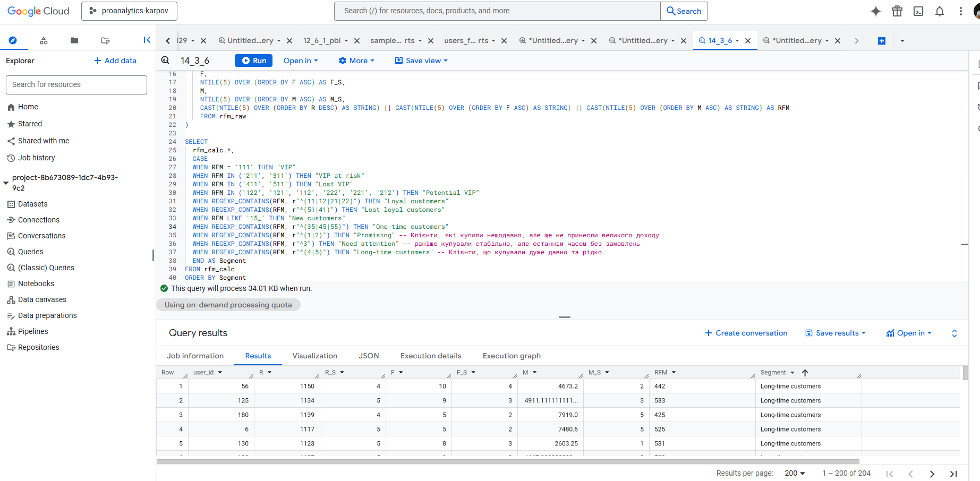Open Gemini AI assistant sparkle icon

(876, 11)
